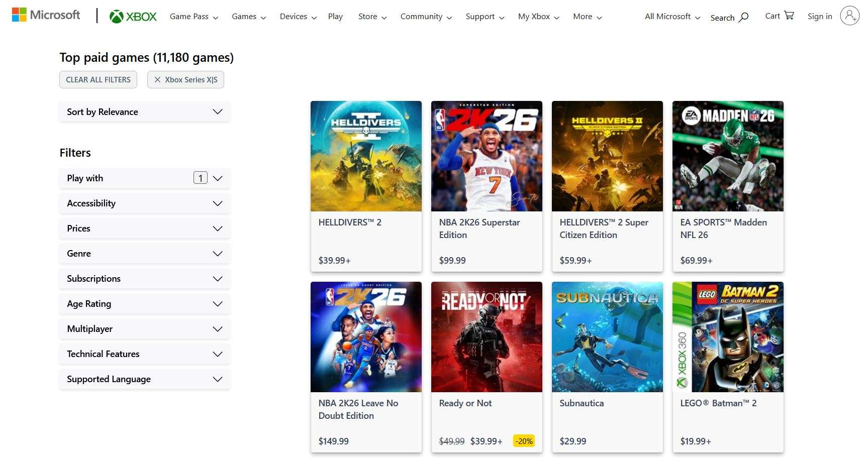868x460 pixels.
Task: Click the search magnifier icon
Action: pyautogui.click(x=744, y=17)
